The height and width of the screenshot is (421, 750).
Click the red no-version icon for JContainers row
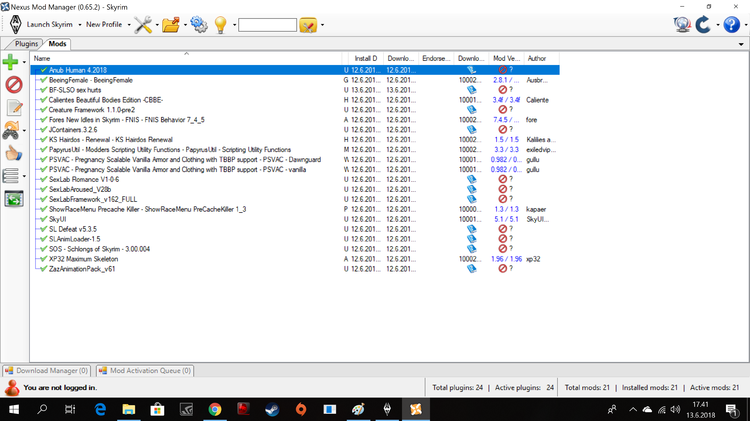point(502,129)
